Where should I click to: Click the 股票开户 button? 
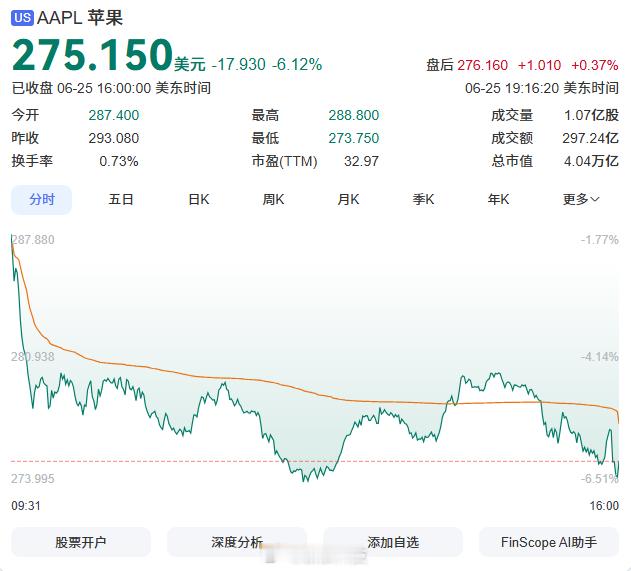coord(81,542)
